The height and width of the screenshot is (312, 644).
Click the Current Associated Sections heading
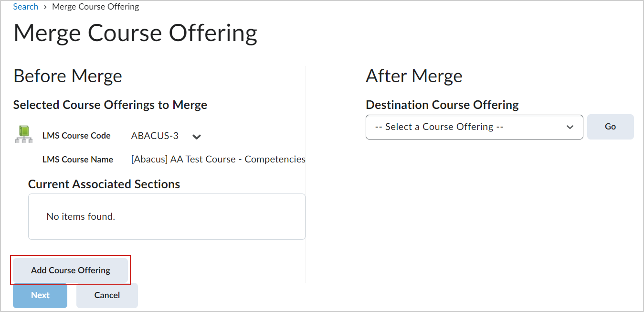tap(104, 184)
